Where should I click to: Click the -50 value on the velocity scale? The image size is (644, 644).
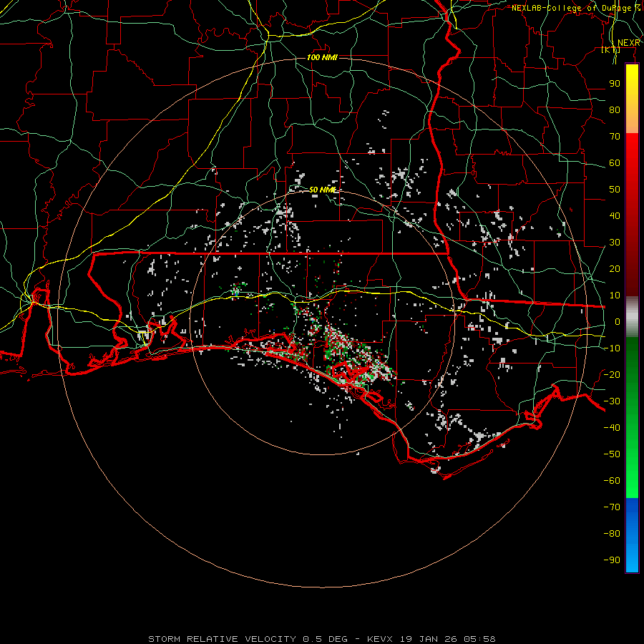click(612, 454)
